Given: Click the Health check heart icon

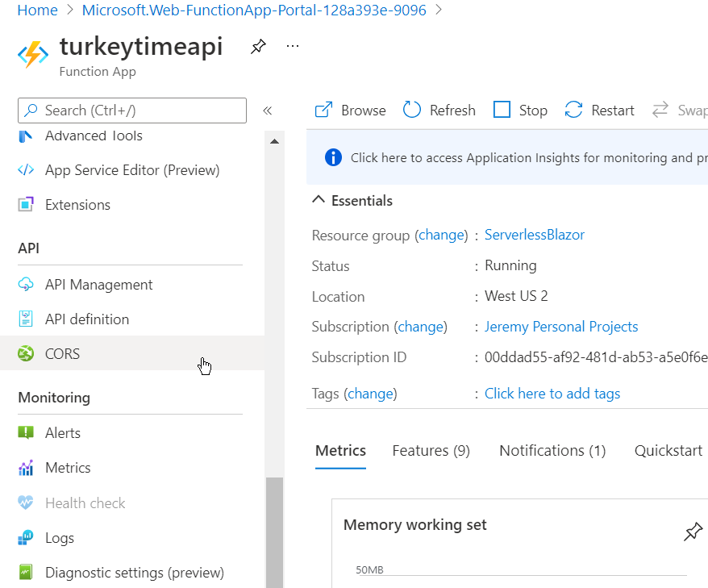Looking at the screenshot, I should (x=26, y=503).
